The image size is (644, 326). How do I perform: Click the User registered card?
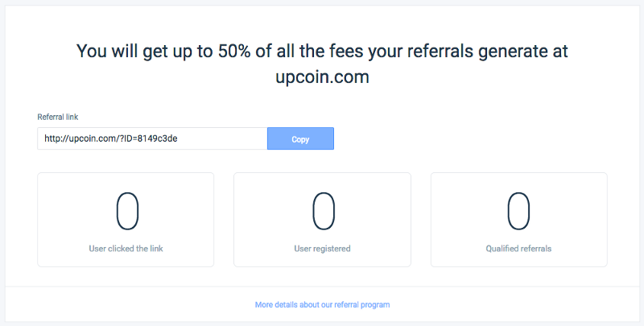pyautogui.click(x=322, y=220)
